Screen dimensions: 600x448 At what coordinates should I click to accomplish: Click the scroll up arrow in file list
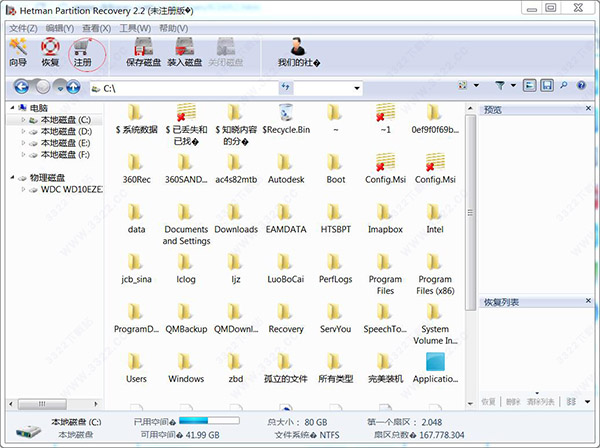click(x=471, y=109)
